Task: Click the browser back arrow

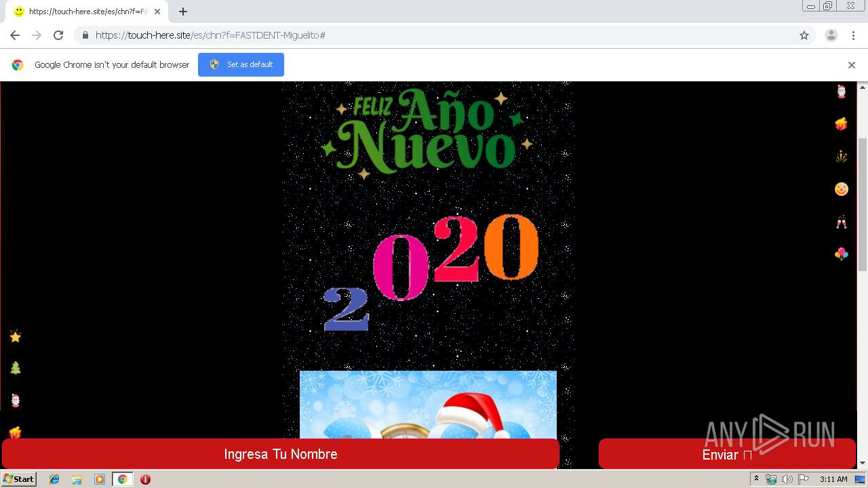Action: pyautogui.click(x=15, y=35)
